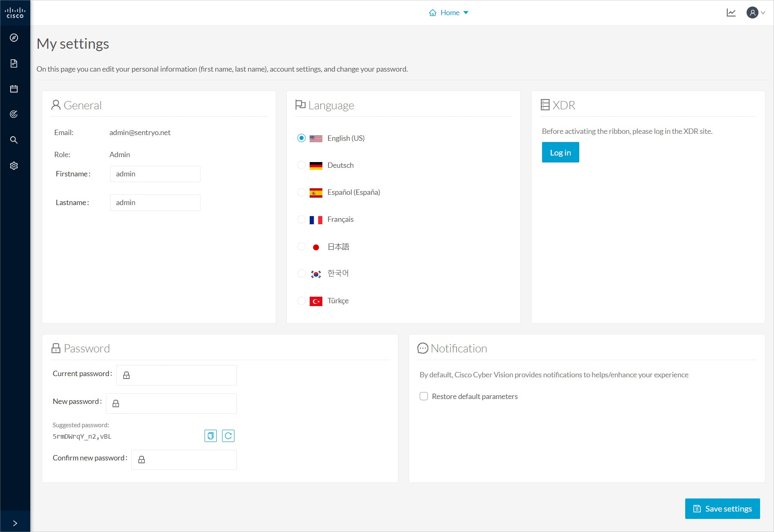Copy the suggested password using copy icon
This screenshot has width=774, height=532.
(210, 436)
